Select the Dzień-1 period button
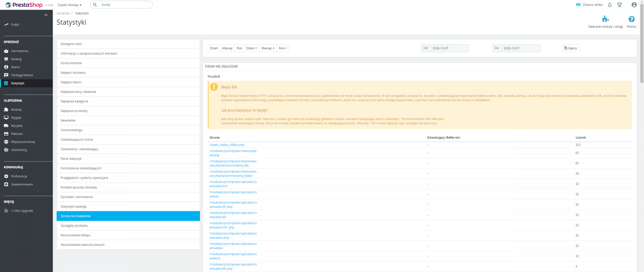This screenshot has width=644, height=272. (252, 48)
